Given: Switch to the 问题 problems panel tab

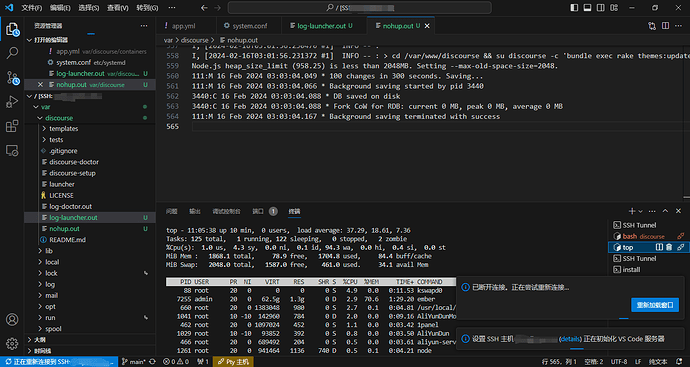Looking at the screenshot, I should point(172,211).
